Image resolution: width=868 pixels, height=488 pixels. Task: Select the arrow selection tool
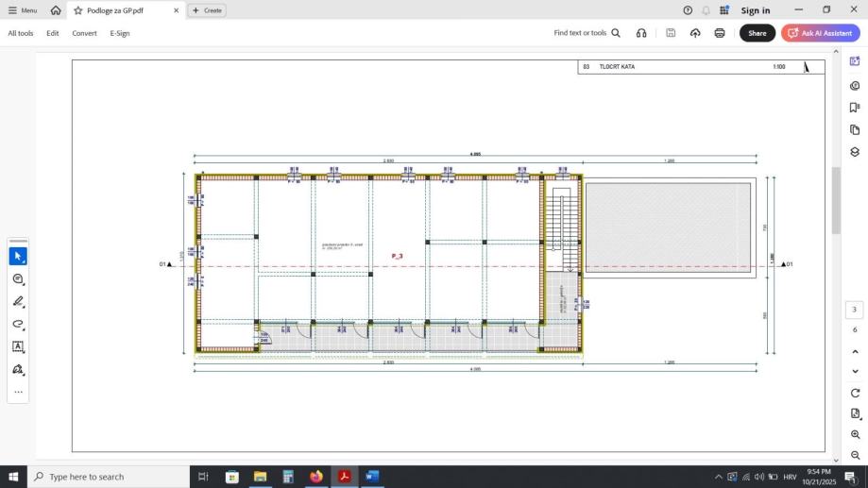(18, 257)
